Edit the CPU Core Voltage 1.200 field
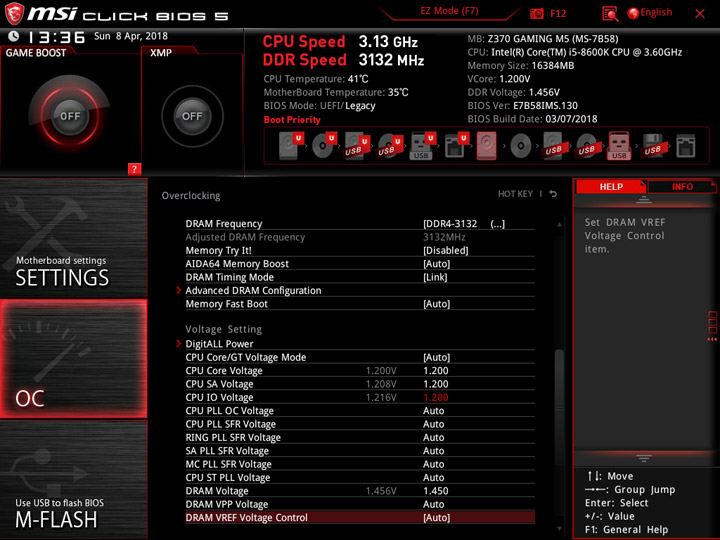The height and width of the screenshot is (540, 720). click(435, 371)
